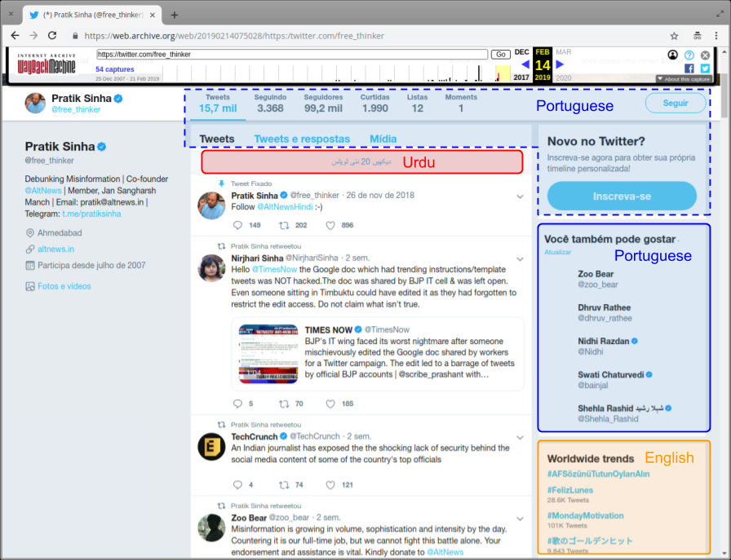Screen dimensions: 731x560
Task: Open the Listas count tab
Action: click(x=417, y=104)
